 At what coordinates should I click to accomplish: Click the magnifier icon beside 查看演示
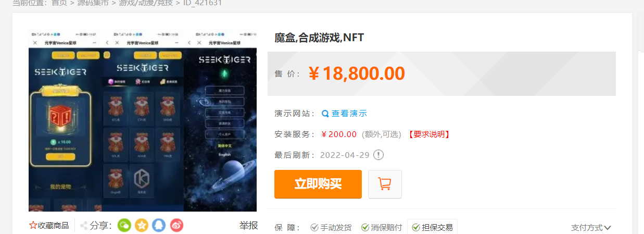click(325, 114)
